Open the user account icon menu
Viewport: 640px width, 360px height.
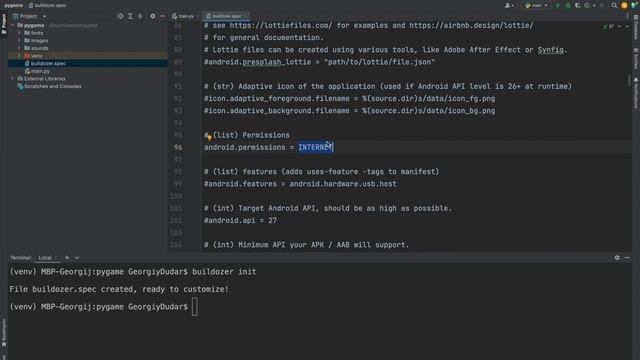[x=508, y=5]
